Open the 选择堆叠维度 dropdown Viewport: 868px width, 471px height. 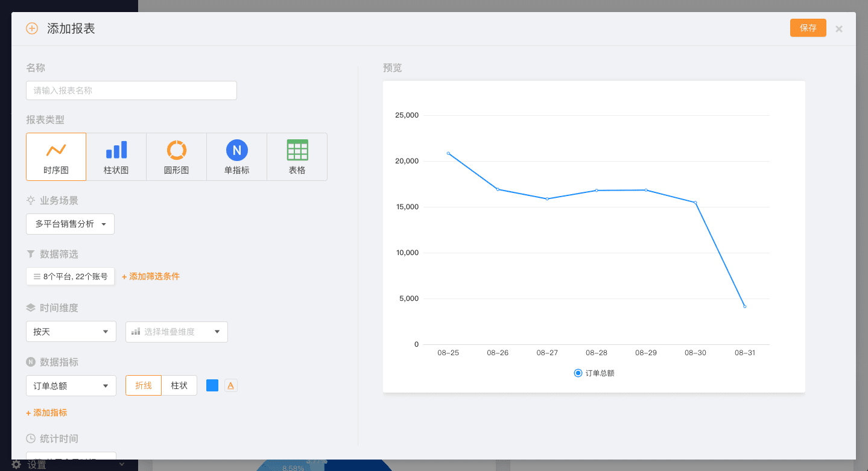pyautogui.click(x=176, y=332)
